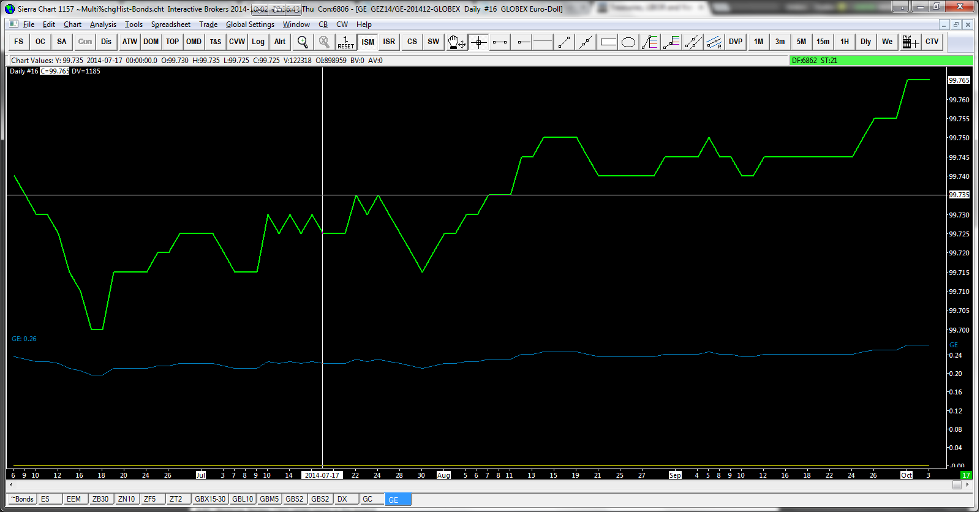Toggle the ISR toolbar button

(x=390, y=42)
